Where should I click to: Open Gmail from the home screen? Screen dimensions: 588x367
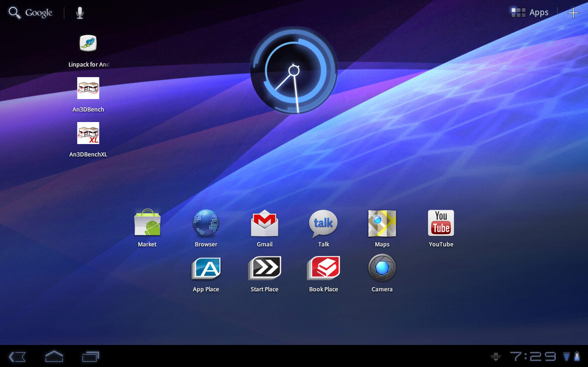[264, 223]
